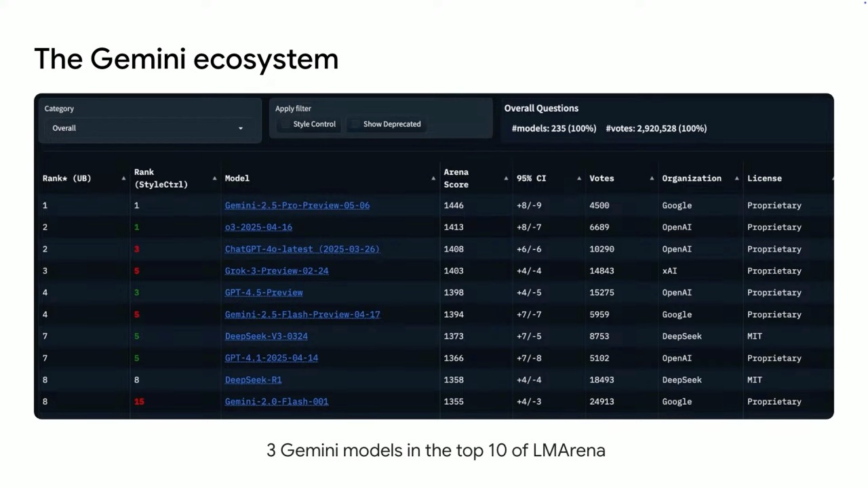Image resolution: width=868 pixels, height=488 pixels.
Task: Open the Grok-3-Preview-02-24 model link
Action: pyautogui.click(x=277, y=270)
